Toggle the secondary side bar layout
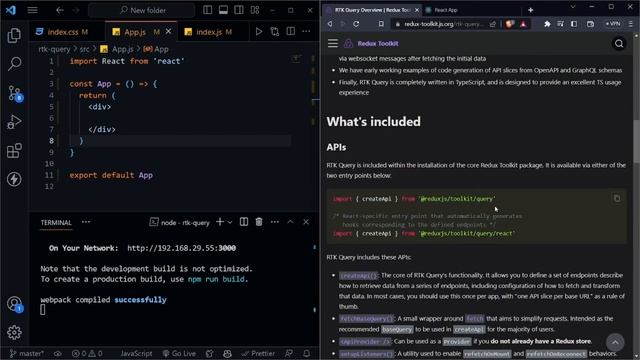The width and height of the screenshot is (640, 360). pos(239,10)
